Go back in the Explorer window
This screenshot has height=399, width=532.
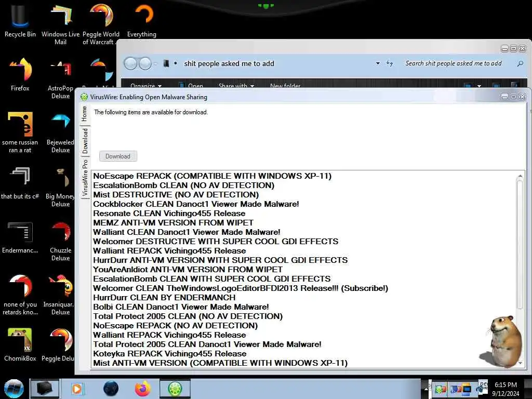[130, 63]
